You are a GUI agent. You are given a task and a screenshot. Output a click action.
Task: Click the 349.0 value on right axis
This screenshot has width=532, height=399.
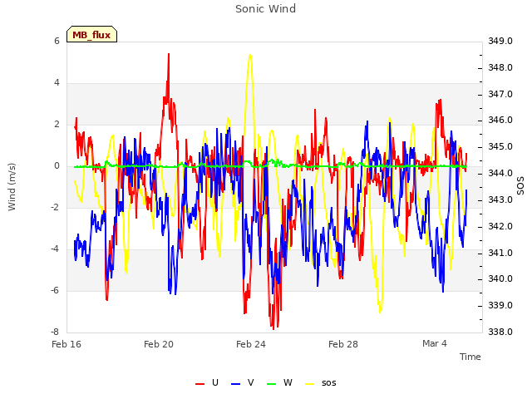tap(500, 41)
